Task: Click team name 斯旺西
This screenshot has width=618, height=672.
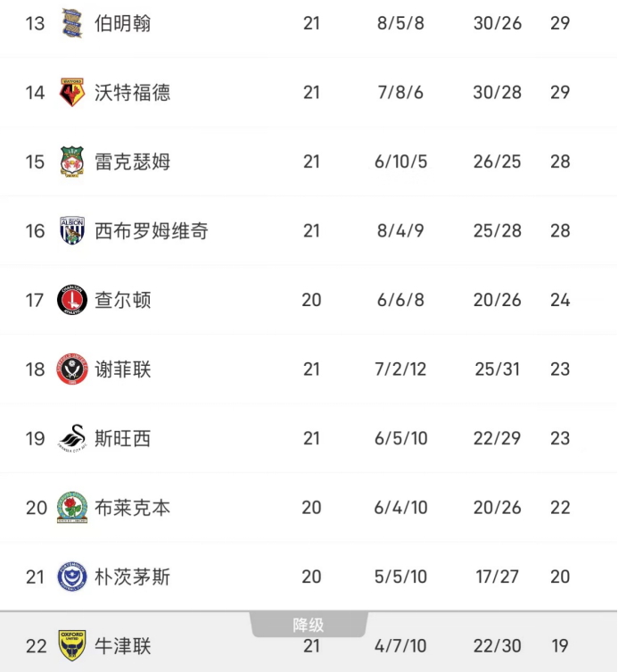Action: (122, 438)
